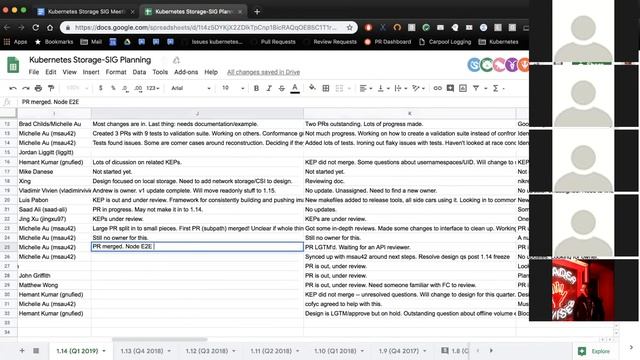Open the Help menu

click(x=211, y=72)
